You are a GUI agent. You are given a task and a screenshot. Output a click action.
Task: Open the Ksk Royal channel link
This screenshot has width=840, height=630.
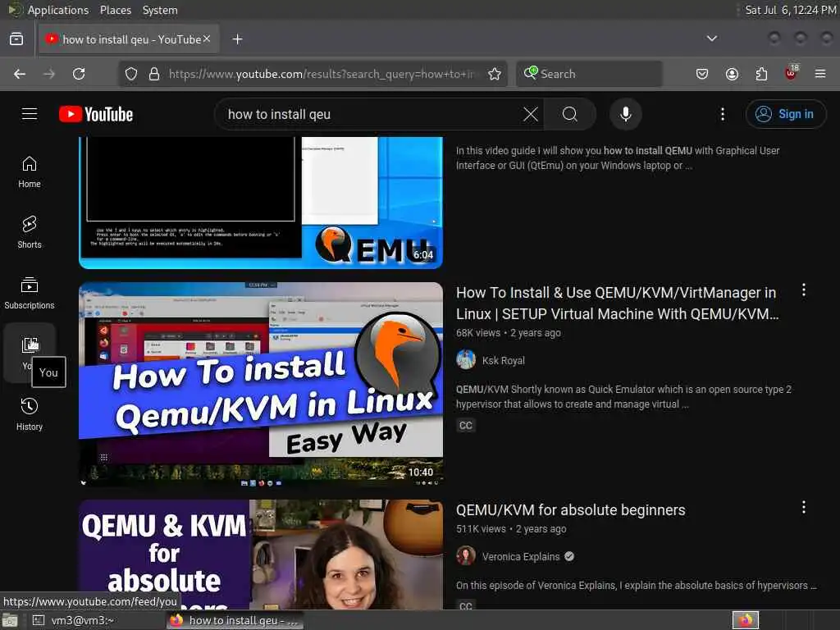[x=503, y=361]
